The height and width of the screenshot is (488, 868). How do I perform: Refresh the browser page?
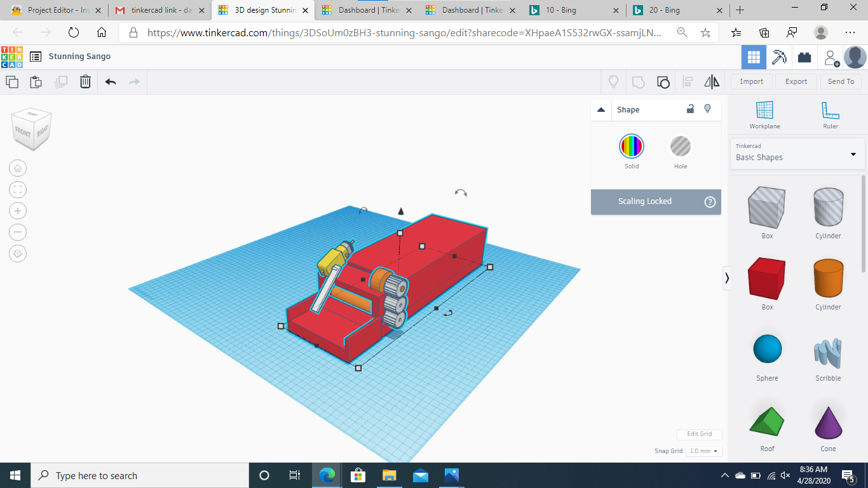click(74, 32)
